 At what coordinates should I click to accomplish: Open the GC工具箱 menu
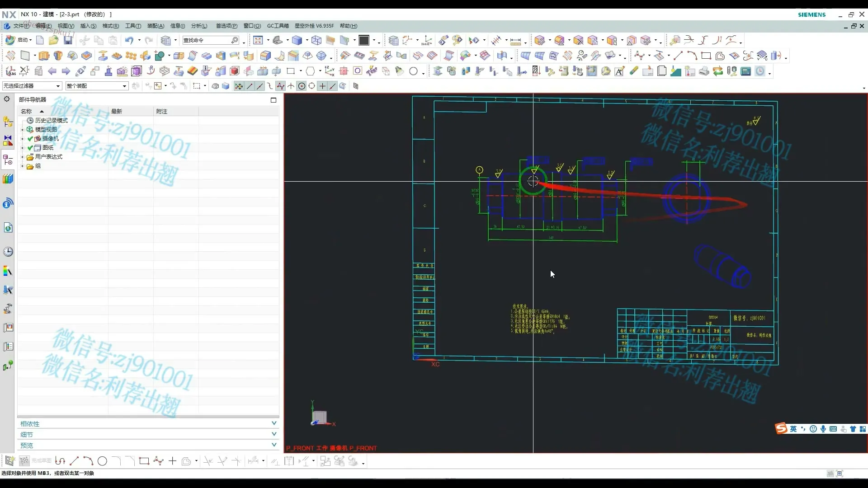tap(278, 26)
